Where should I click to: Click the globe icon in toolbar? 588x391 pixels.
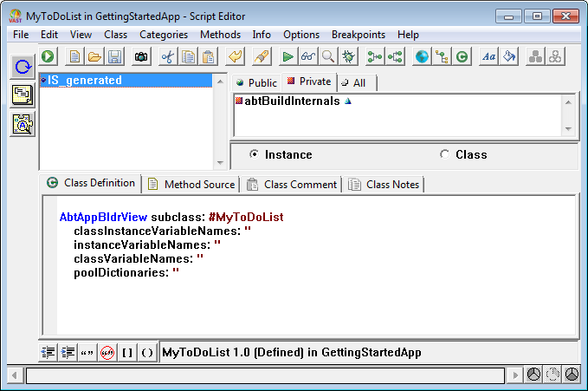click(x=422, y=56)
